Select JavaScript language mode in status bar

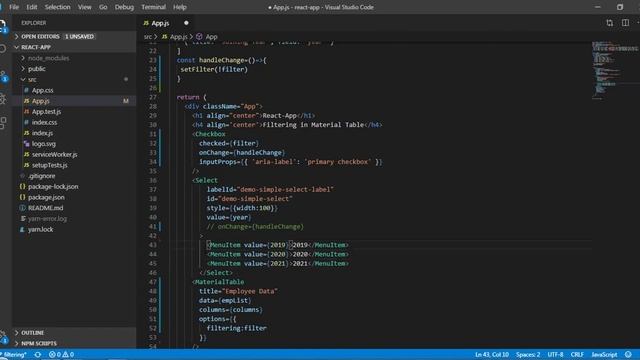click(604, 354)
